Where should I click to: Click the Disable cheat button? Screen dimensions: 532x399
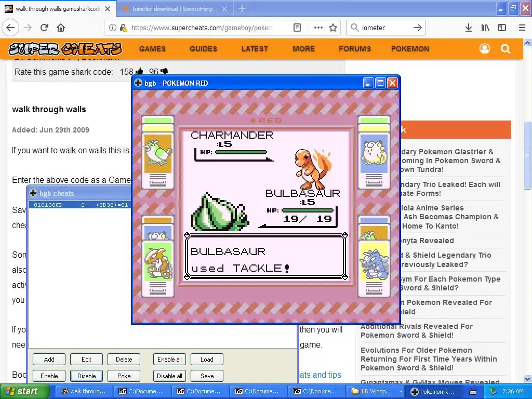point(86,376)
